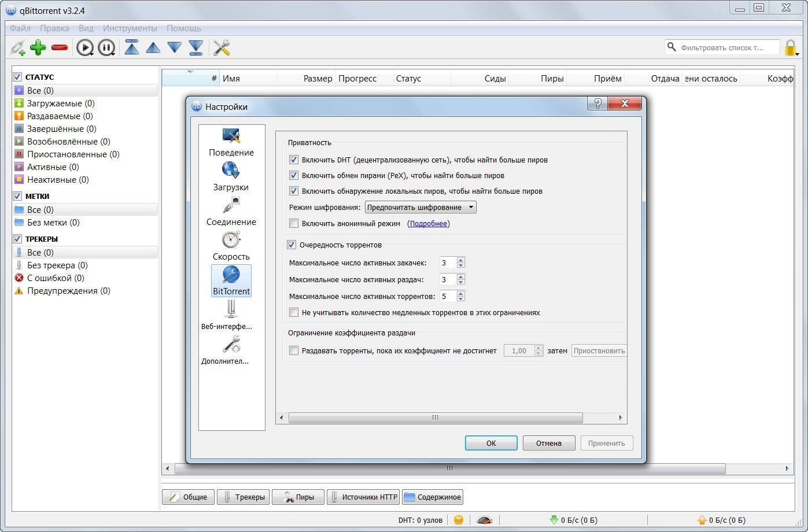Viewport: 808px width, 532px height.
Task: Switch to the Трекеры tab
Action: point(243,497)
